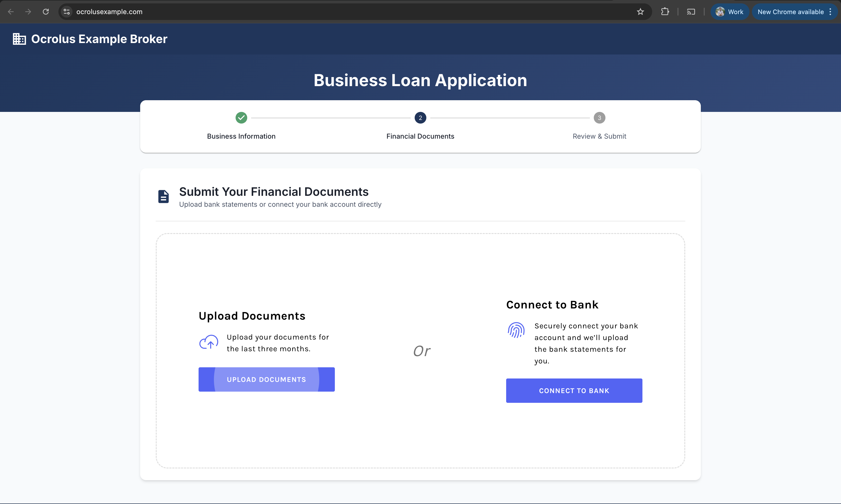
Task: View site information icon in address bar
Action: click(x=67, y=12)
